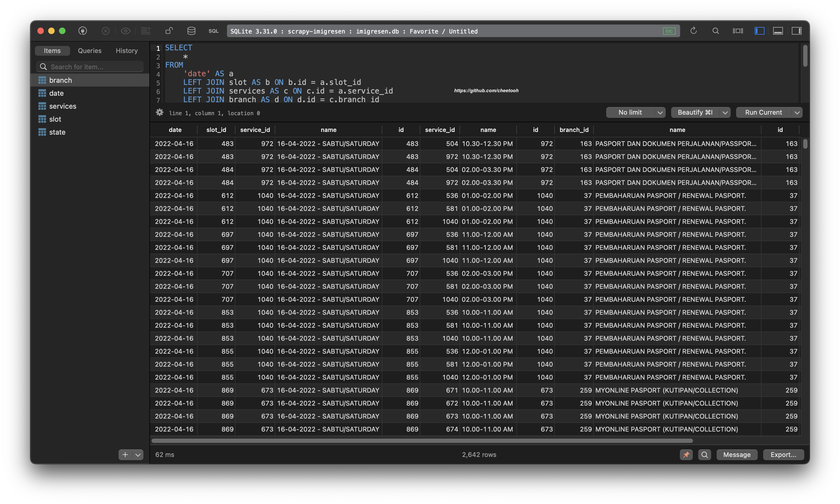Click the date column header
The width and height of the screenshot is (840, 504).
tap(175, 130)
